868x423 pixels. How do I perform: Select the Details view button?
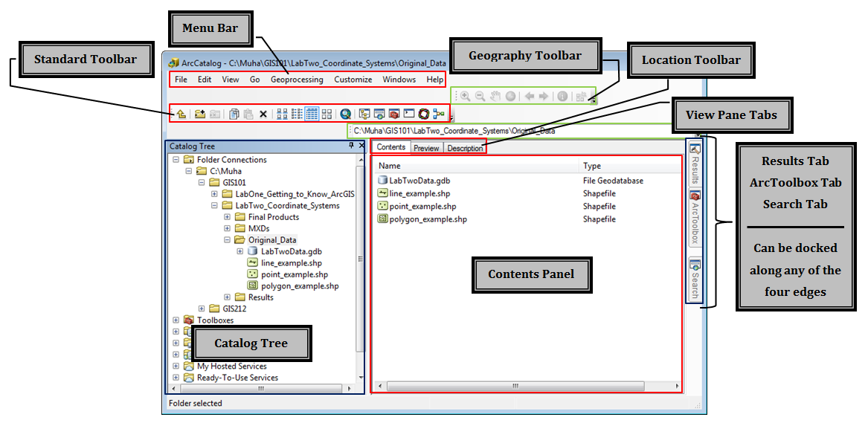[312, 114]
